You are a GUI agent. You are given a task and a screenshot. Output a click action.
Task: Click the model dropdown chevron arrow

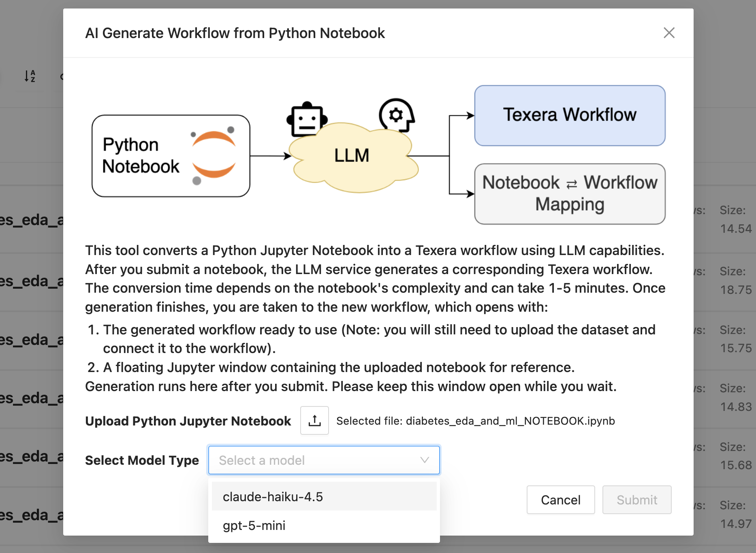pos(425,460)
